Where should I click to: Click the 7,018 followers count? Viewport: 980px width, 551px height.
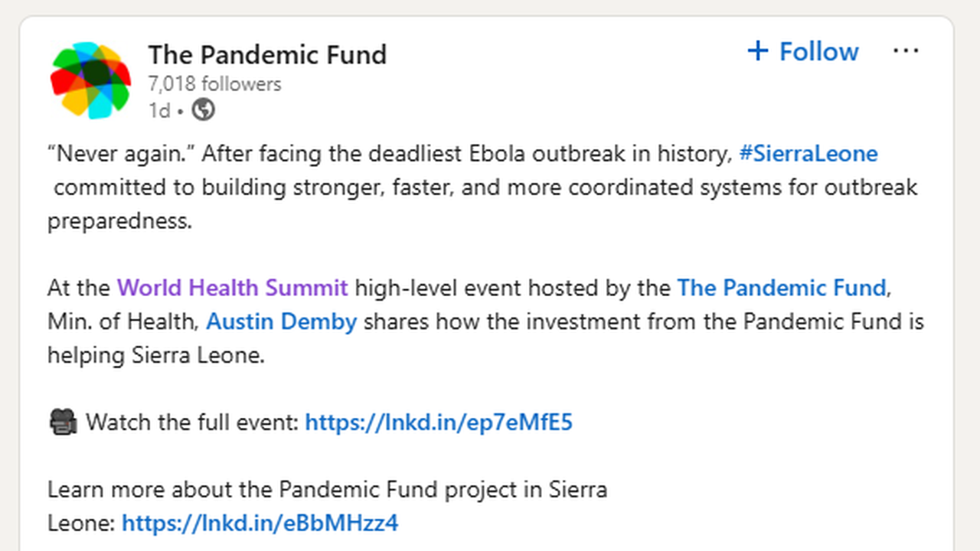coord(215,84)
